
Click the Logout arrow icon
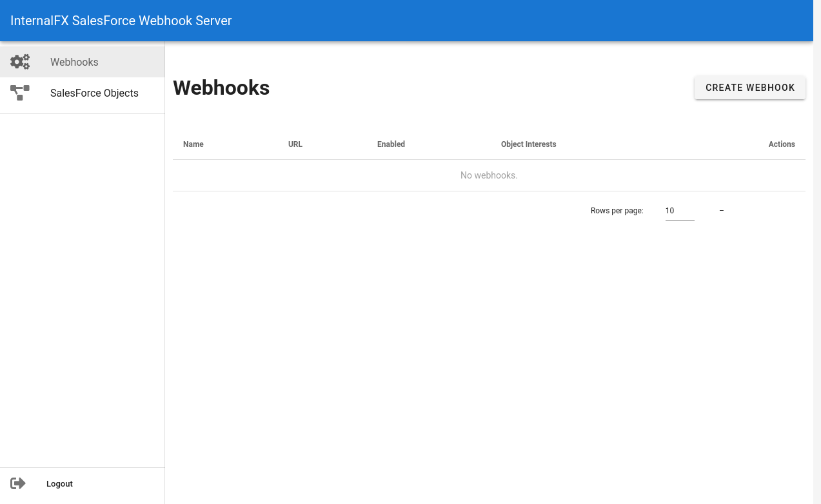(18, 483)
